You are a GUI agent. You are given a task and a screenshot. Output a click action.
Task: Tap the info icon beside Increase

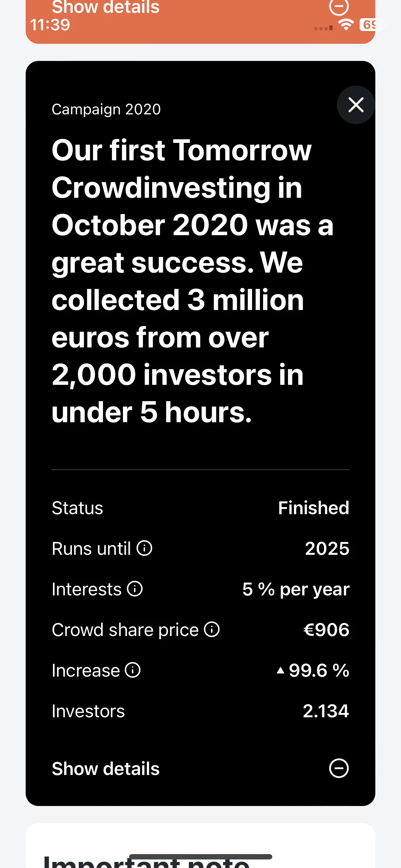(133, 670)
